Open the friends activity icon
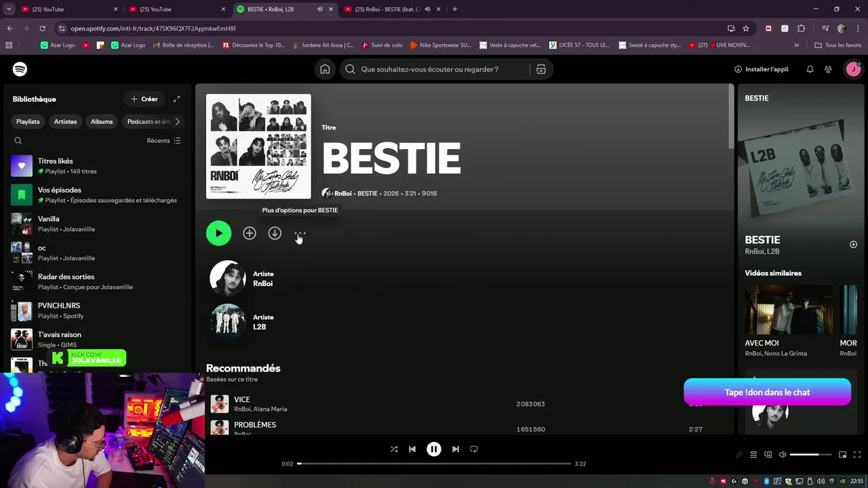868x488 pixels. pyautogui.click(x=828, y=69)
